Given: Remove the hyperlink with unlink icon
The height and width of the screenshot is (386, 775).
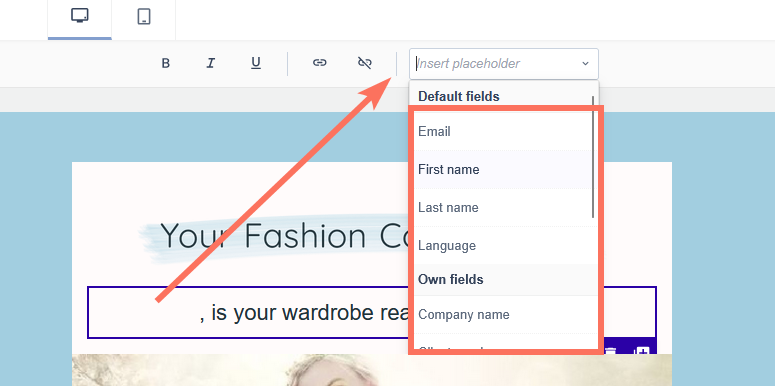Looking at the screenshot, I should (x=365, y=63).
